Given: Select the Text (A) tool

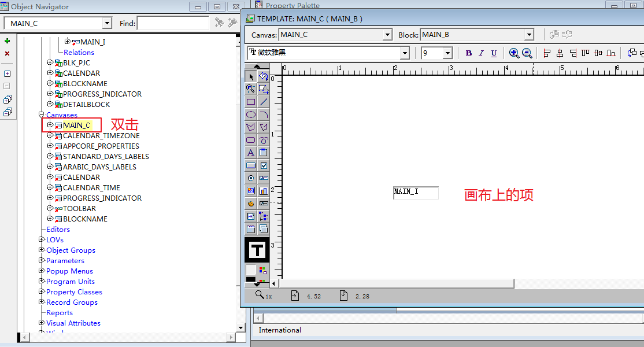Looking at the screenshot, I should (x=251, y=153).
